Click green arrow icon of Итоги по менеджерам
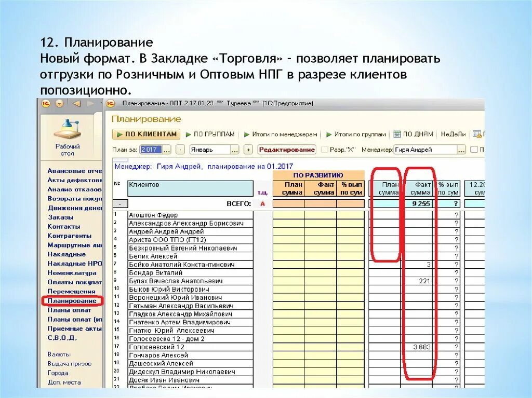The image size is (532, 398). click(247, 134)
